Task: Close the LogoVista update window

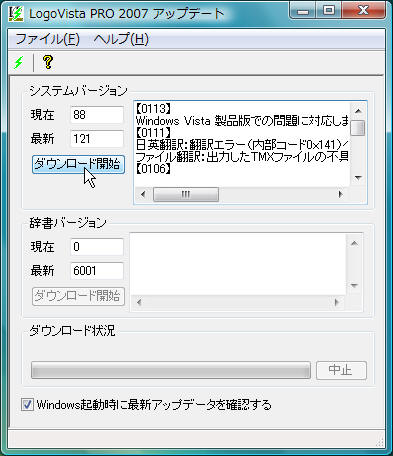Action: (363, 11)
